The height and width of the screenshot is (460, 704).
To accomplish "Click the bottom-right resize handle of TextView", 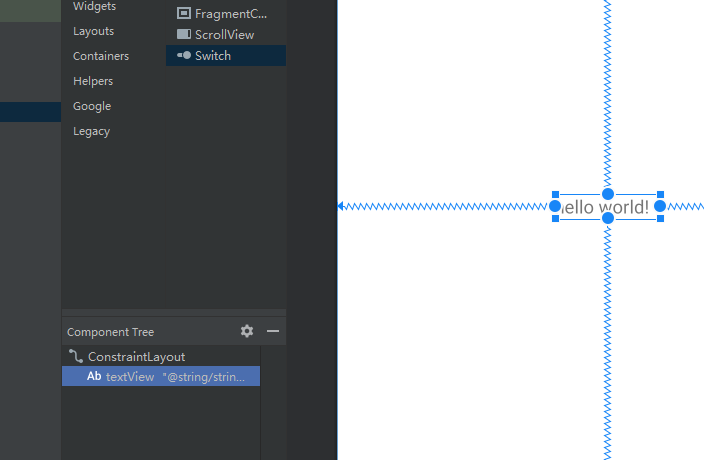I will (660, 219).
